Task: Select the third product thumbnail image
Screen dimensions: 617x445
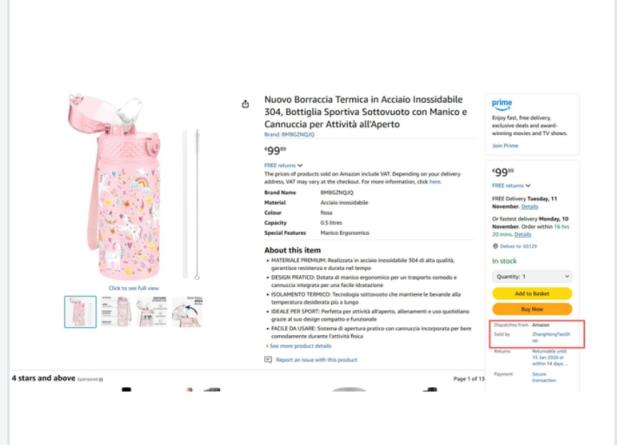Action: click(150, 311)
